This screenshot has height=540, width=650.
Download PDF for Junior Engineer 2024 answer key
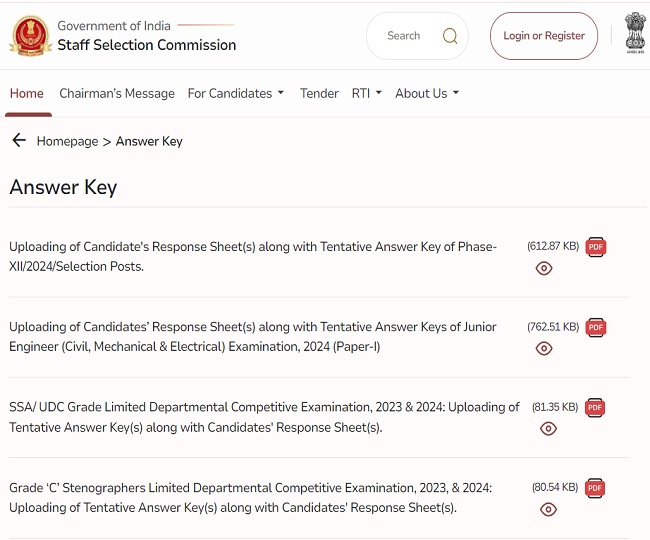pyautogui.click(x=596, y=327)
